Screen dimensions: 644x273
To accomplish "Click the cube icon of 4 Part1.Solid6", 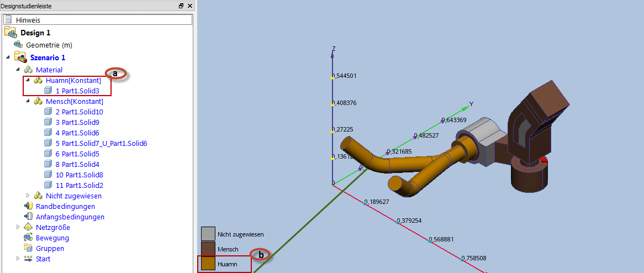I will tap(48, 133).
